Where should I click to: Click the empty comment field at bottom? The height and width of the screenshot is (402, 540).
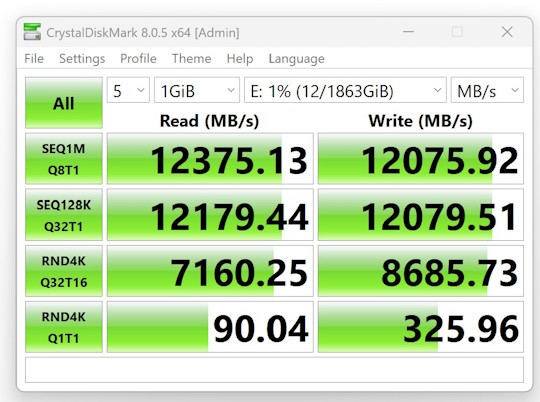[x=274, y=370]
